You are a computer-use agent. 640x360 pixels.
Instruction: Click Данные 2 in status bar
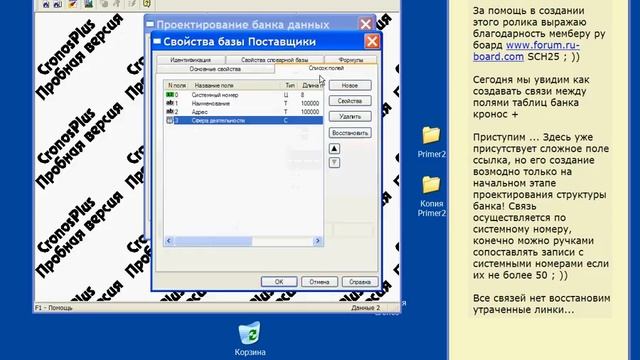(x=365, y=308)
